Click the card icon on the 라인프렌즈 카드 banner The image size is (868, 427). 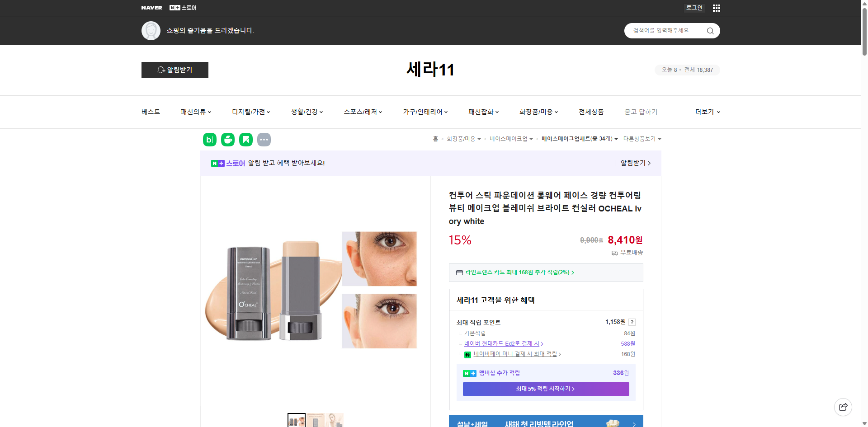459,272
